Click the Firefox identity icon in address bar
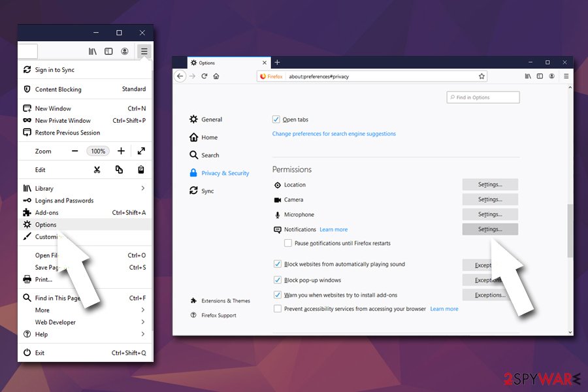This screenshot has height=392, width=588. (271, 76)
